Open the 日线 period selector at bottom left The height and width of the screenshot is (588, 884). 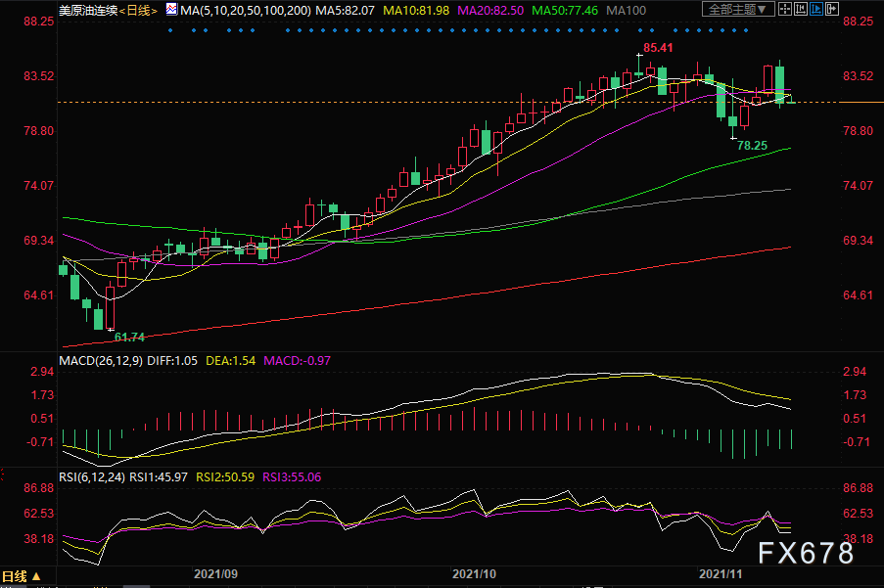(x=22, y=576)
